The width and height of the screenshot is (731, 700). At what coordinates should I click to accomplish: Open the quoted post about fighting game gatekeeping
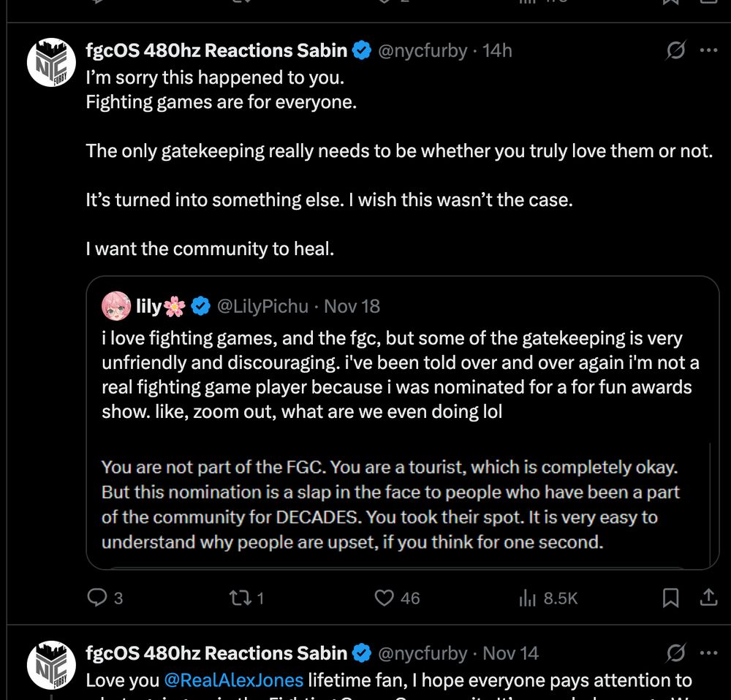401,375
